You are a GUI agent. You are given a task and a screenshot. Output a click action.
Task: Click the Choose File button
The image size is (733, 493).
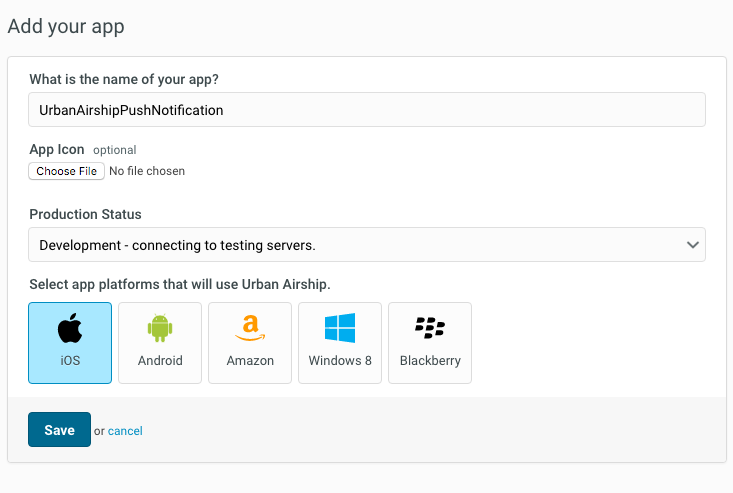pos(66,171)
